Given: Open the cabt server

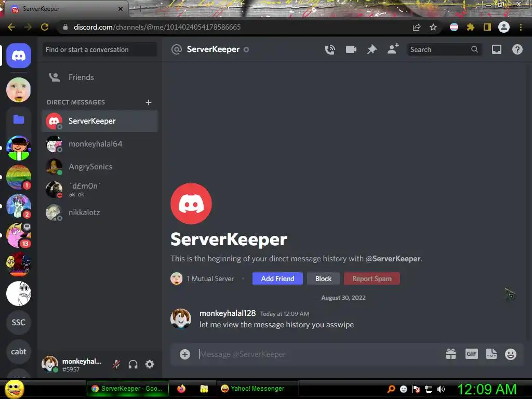Looking at the screenshot, I should point(19,352).
